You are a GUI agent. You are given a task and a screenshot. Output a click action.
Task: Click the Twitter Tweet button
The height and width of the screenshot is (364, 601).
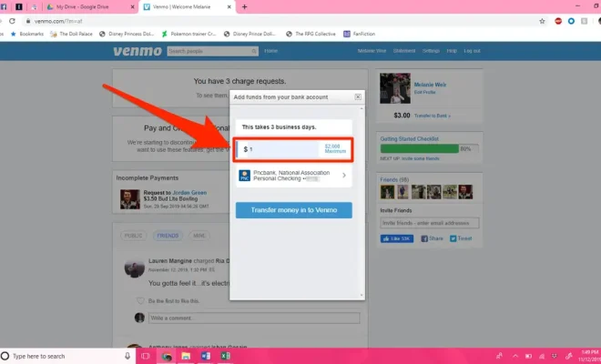tap(461, 238)
